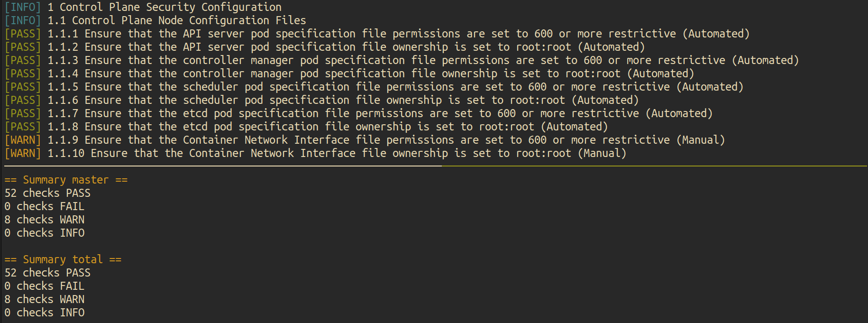The image size is (868, 323).
Task: Click the controller manager permissions check 1.1.3
Action: click(x=423, y=60)
